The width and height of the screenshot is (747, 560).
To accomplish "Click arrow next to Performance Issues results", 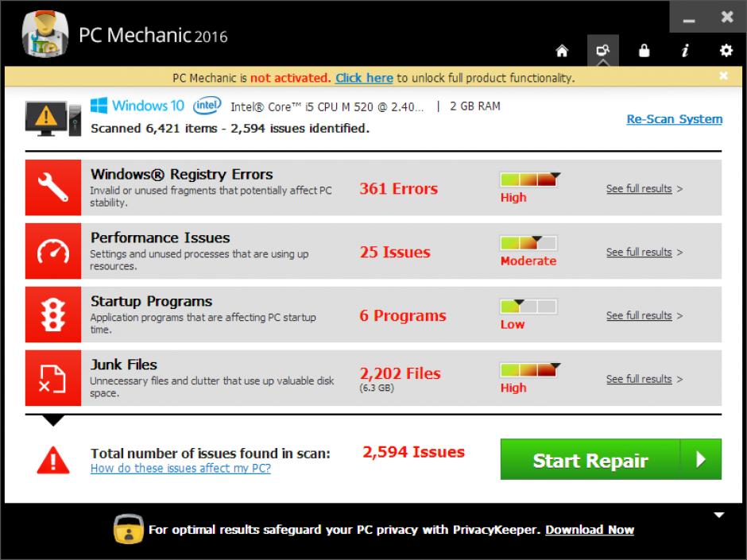I will coord(679,253).
